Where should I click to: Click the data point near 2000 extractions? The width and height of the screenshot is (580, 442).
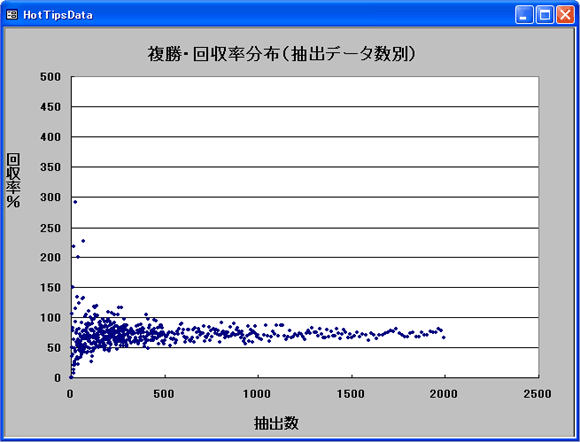pyautogui.click(x=444, y=337)
